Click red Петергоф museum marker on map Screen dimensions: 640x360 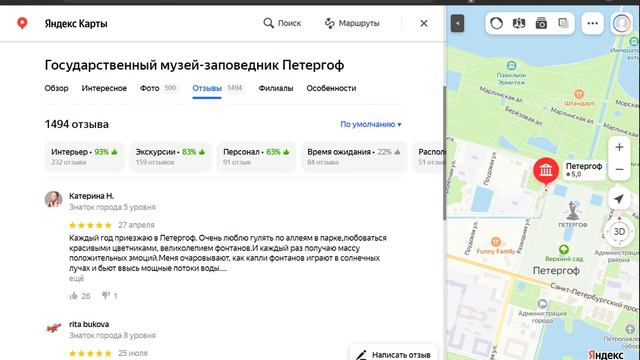pyautogui.click(x=546, y=171)
